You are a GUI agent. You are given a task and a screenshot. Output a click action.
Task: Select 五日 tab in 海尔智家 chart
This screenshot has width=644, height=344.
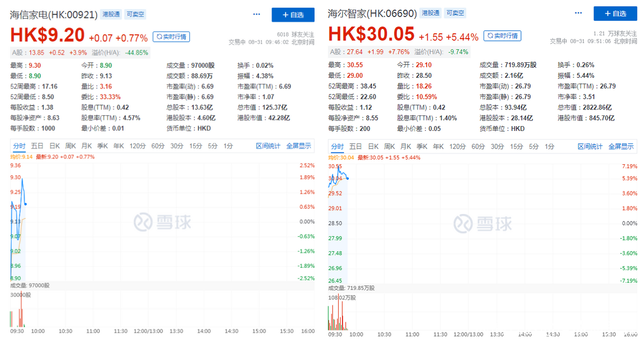click(355, 147)
